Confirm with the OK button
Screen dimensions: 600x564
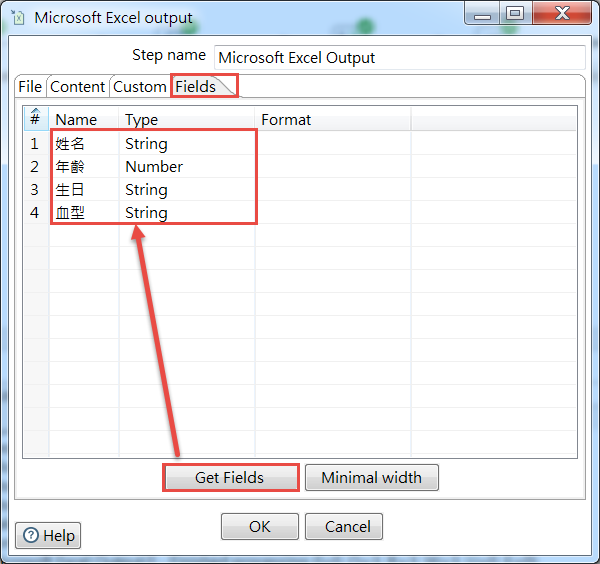[259, 527]
